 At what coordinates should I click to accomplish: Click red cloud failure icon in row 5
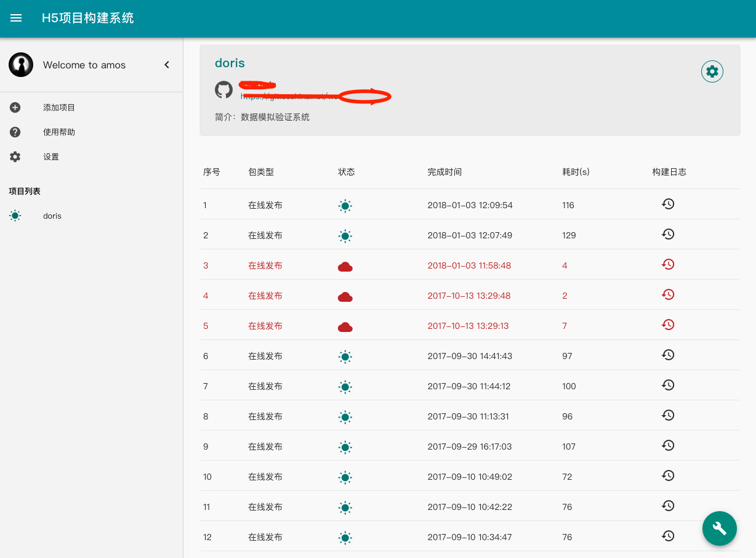pos(345,326)
